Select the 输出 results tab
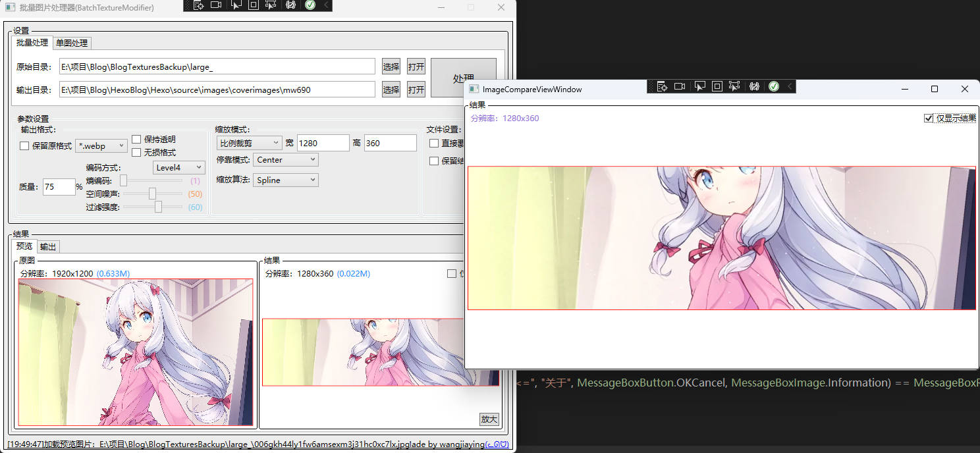 pos(47,247)
